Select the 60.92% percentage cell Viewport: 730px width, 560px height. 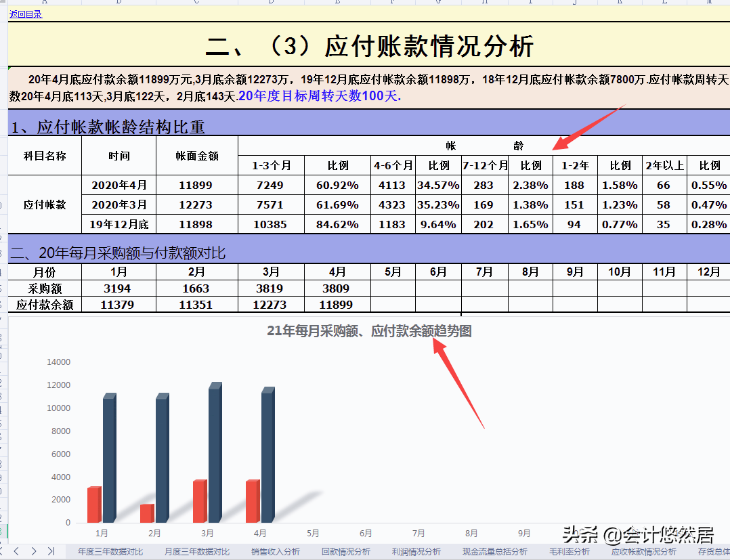(338, 184)
